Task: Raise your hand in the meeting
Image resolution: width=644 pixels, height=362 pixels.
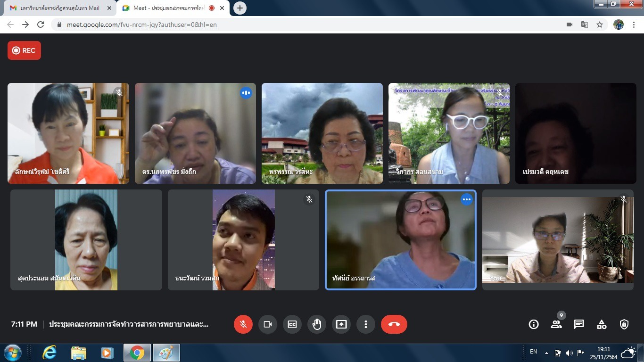Action: tap(317, 324)
